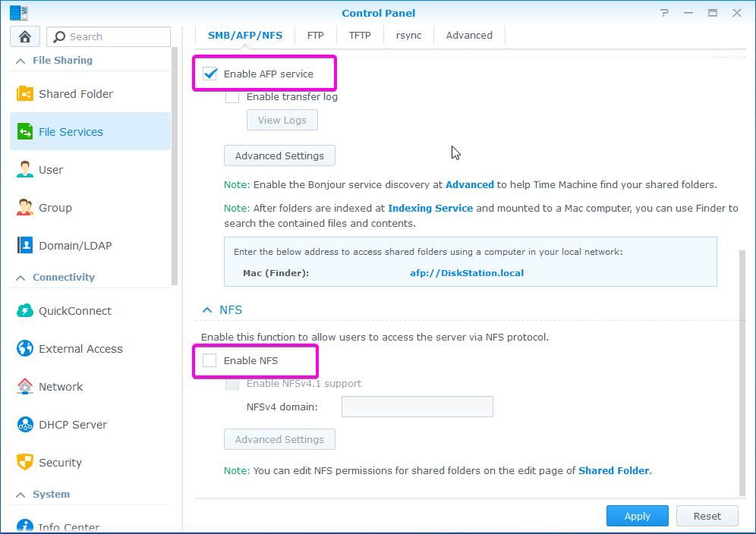756x534 pixels.
Task: Click the External Access globe icon
Action: coord(24,348)
